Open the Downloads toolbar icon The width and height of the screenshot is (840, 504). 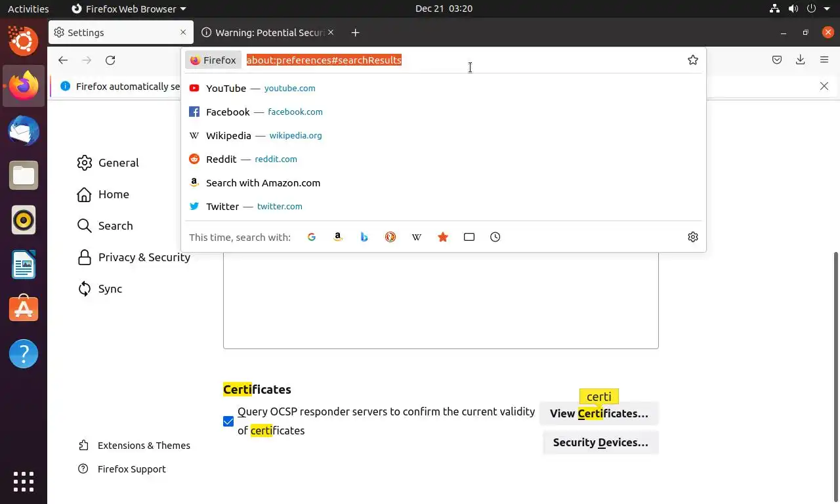coord(801,60)
